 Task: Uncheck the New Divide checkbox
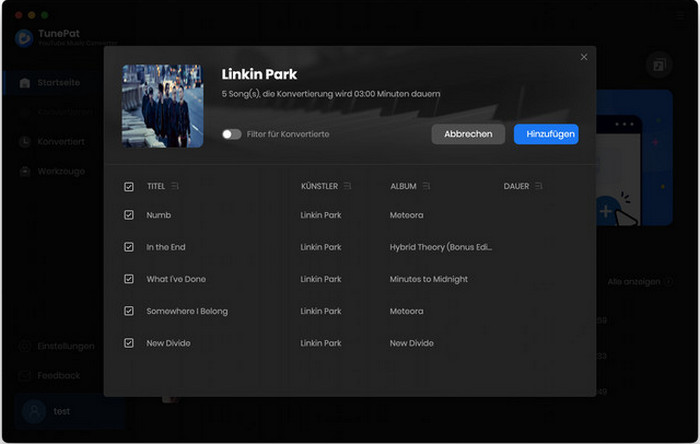129,343
